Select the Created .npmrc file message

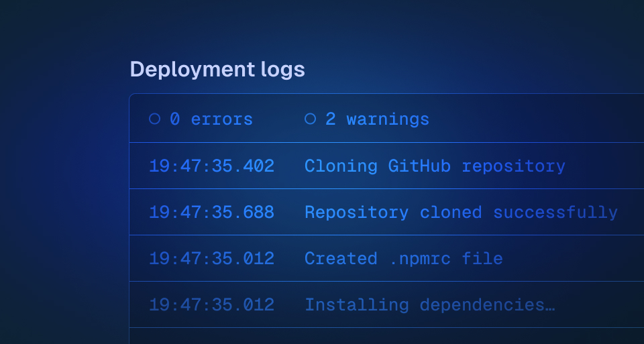[x=404, y=259]
